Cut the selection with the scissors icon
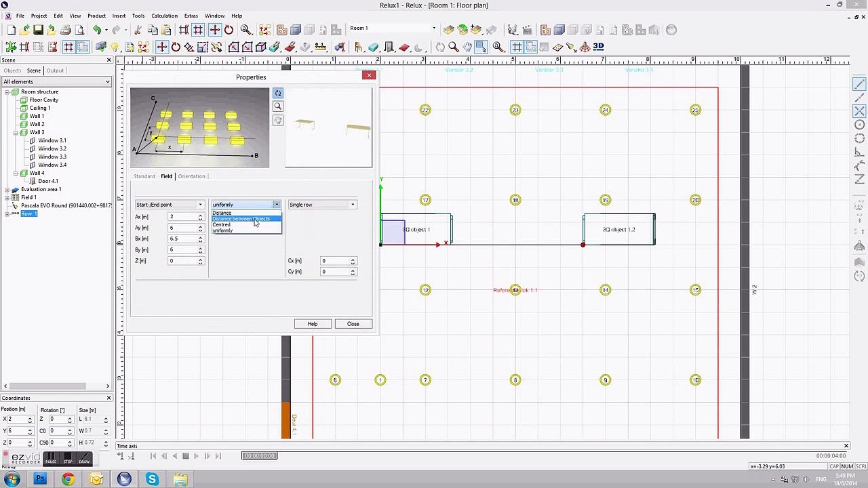This screenshot has height=488, width=868. click(138, 30)
